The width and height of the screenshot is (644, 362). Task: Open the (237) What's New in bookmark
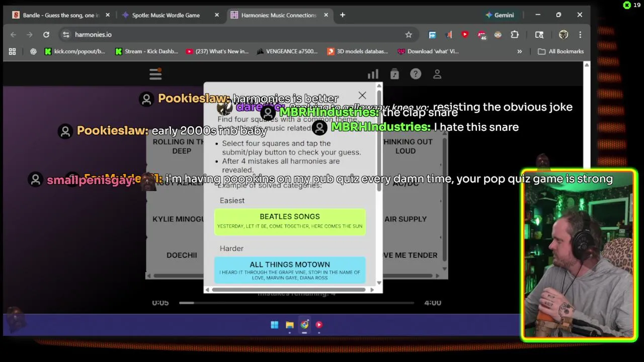tap(217, 51)
